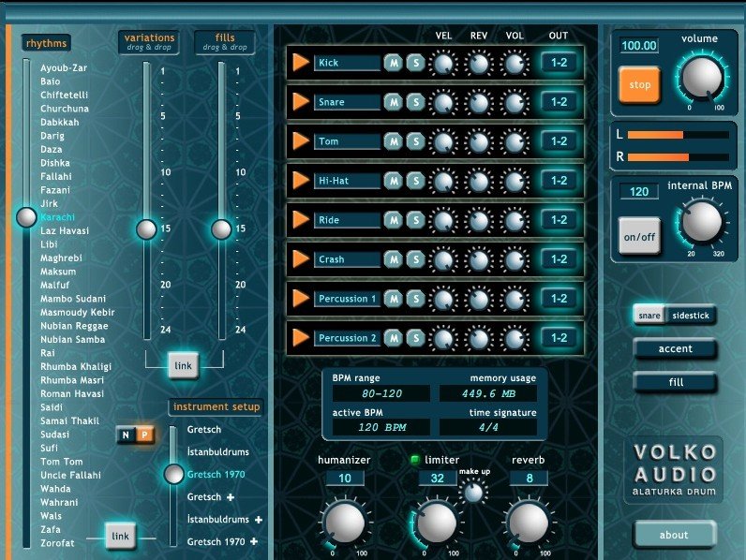This screenshot has height=560, width=746.
Task: Solo the Ride channel
Action: (x=414, y=220)
